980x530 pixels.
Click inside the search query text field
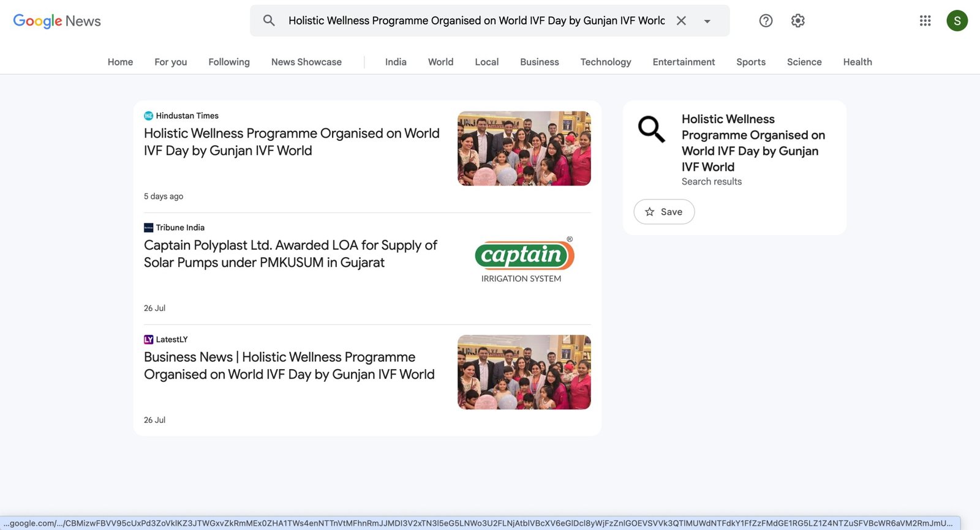point(477,21)
